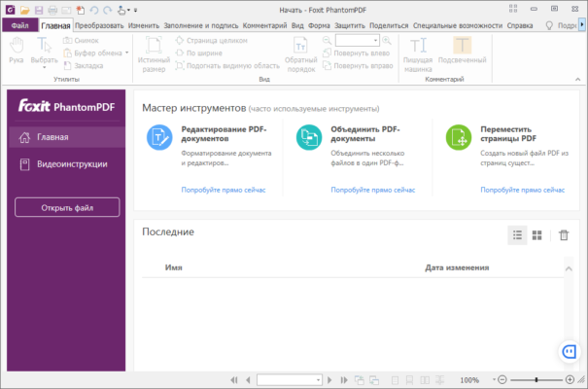The image size is (588, 389).
Task: Click Попробуйте прямо сейчас under Переместить страницы
Action: [522, 190]
